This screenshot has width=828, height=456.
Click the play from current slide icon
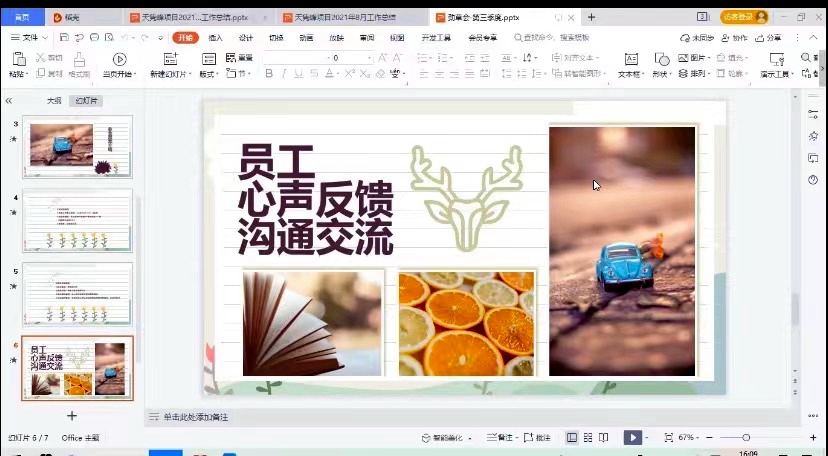119,60
